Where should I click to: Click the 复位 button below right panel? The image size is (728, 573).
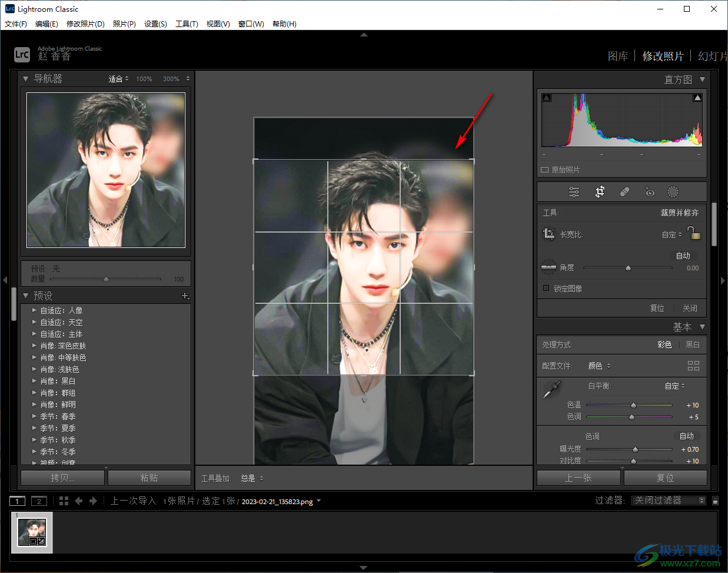pyautogui.click(x=665, y=478)
